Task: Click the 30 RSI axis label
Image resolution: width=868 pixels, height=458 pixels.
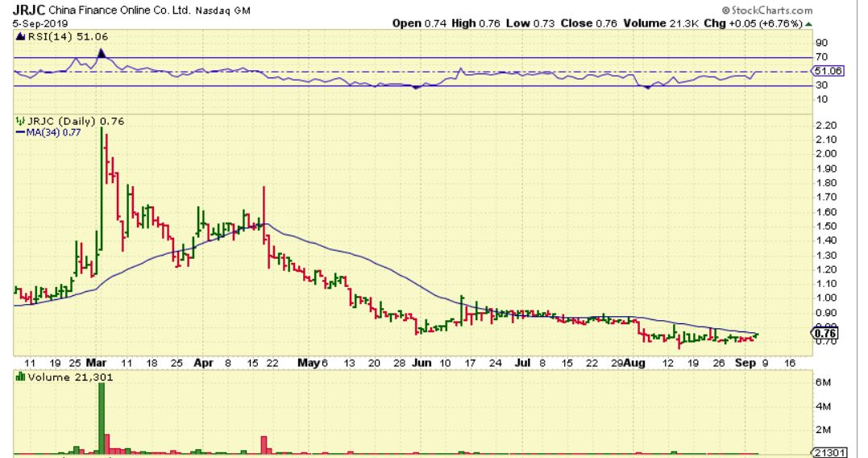Action: (821, 85)
